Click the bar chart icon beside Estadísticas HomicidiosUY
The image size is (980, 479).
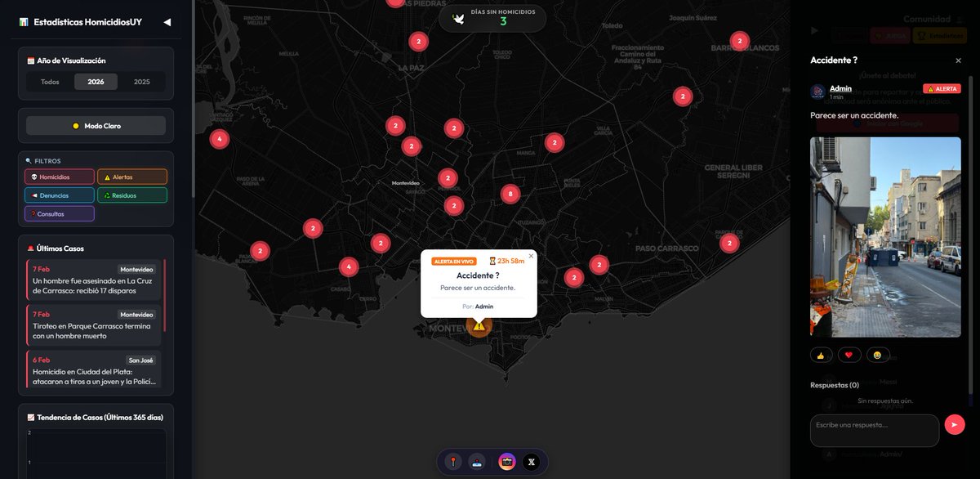[x=24, y=22]
